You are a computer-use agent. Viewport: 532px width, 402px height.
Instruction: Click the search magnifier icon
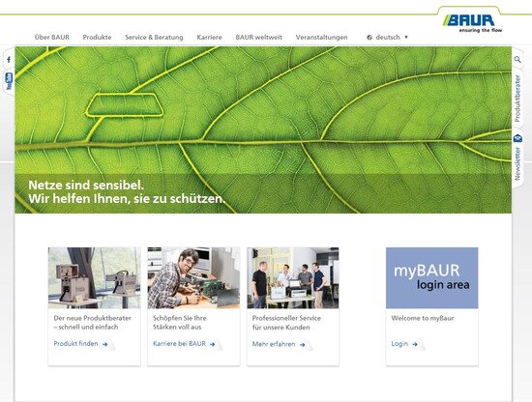coord(517,60)
